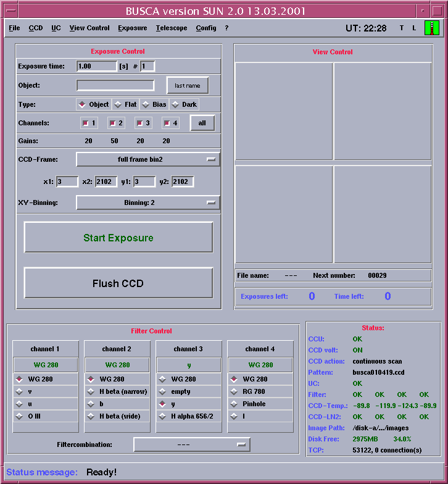Click the last name button
Image resolution: width=448 pixels, height=484 pixels.
pyautogui.click(x=188, y=86)
